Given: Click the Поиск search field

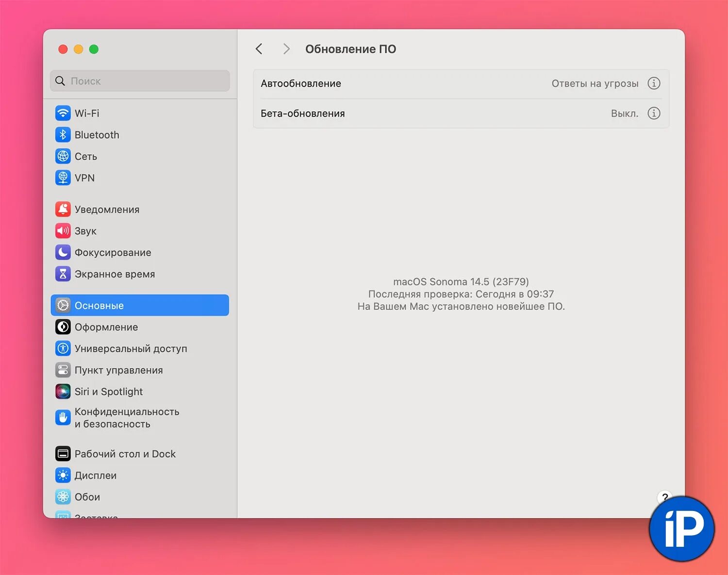Looking at the screenshot, I should [x=140, y=81].
